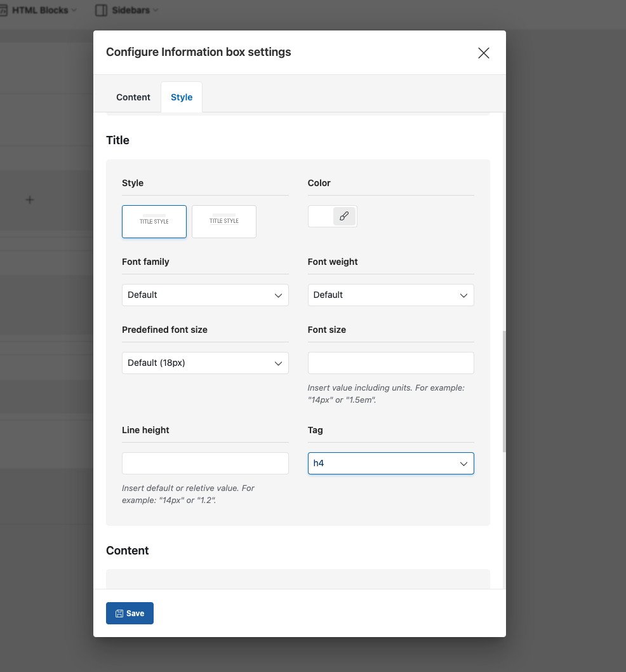Open the Font weight dropdown

(x=390, y=295)
